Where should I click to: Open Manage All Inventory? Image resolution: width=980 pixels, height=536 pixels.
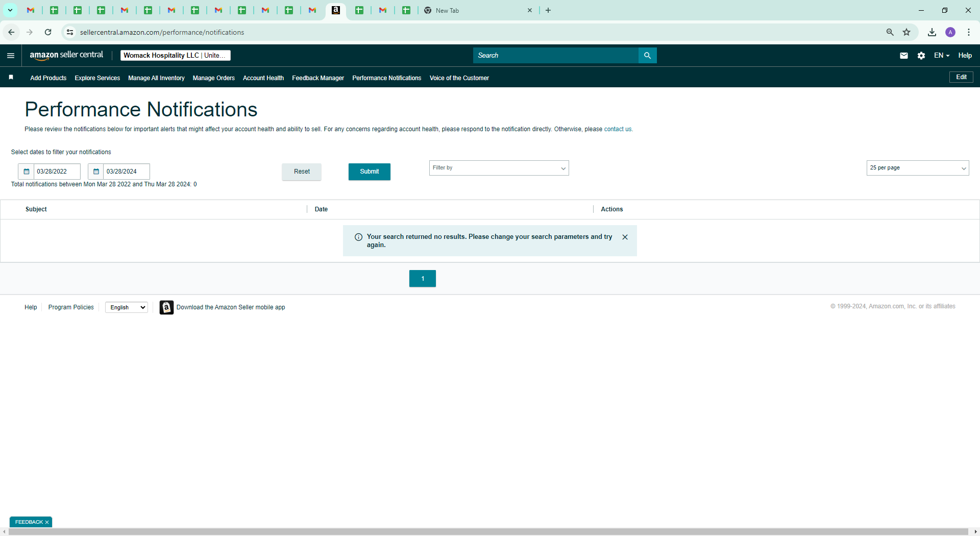click(156, 78)
